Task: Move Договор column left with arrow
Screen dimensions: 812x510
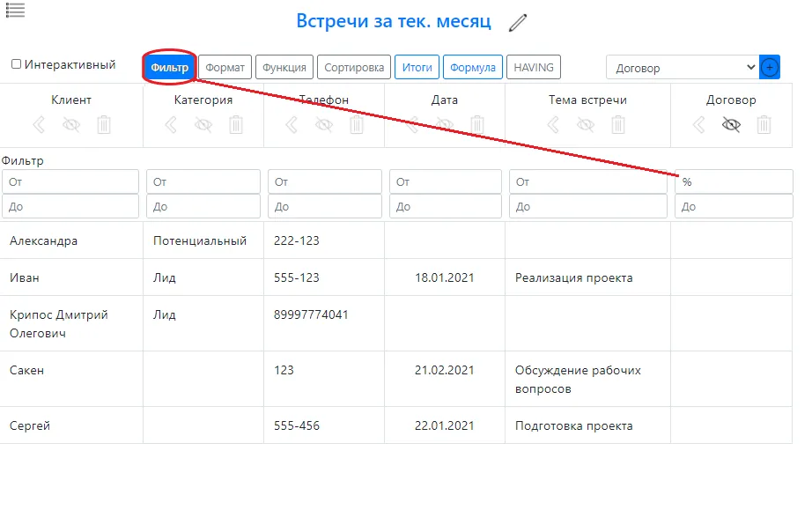Action: pyautogui.click(x=698, y=125)
